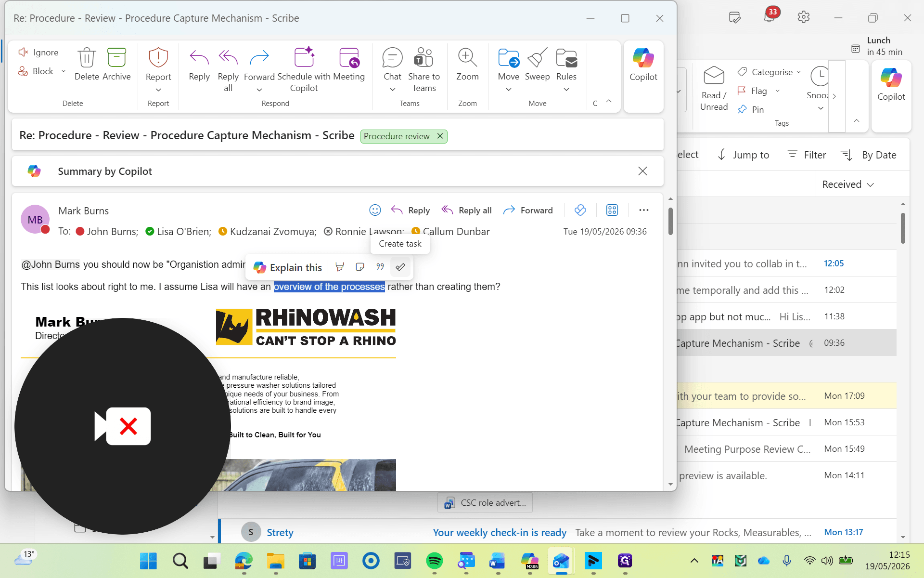Collapse the message window ribbon
This screenshot has height=578, width=924.
tap(609, 101)
